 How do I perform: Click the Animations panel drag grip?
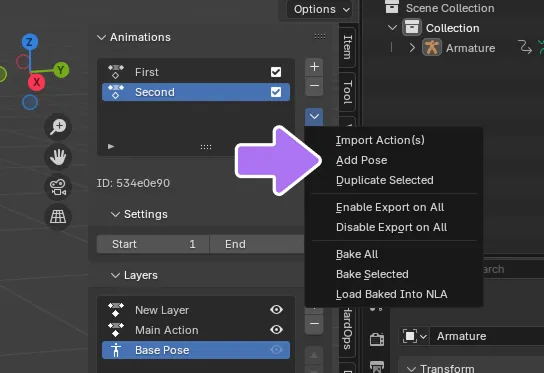click(320, 36)
